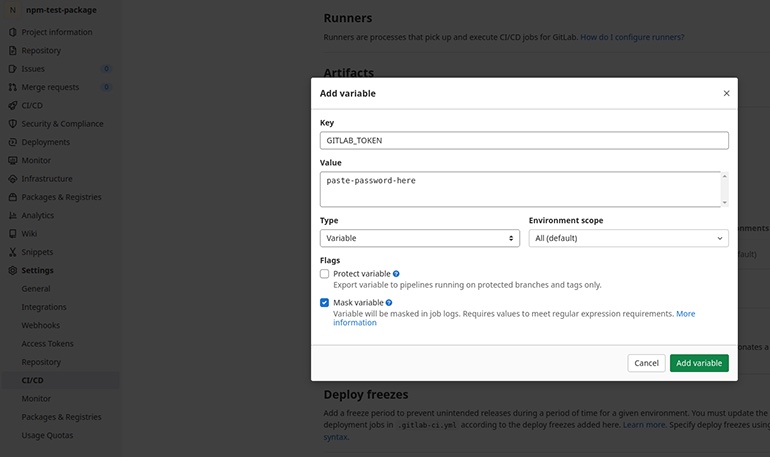
Task: Open Issues via its sidebar icon
Action: click(x=13, y=69)
